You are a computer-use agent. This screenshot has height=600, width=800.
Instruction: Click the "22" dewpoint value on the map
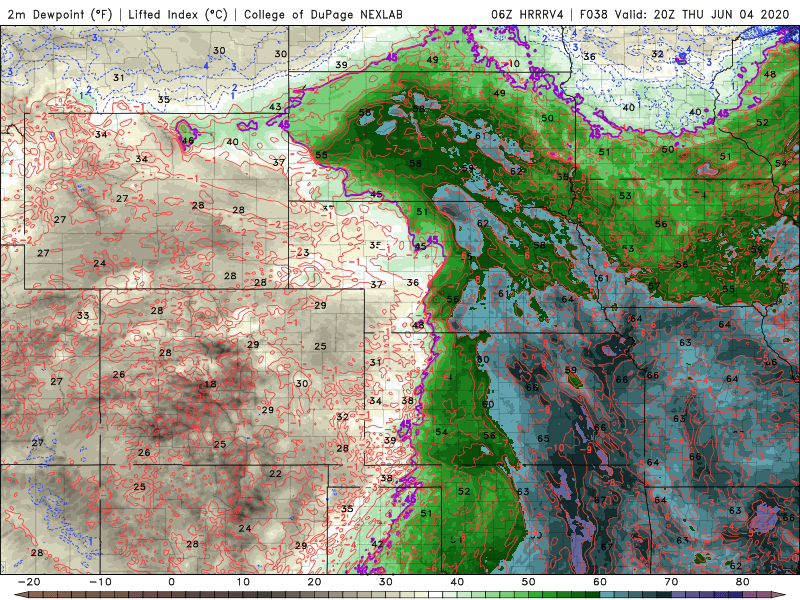tap(276, 473)
